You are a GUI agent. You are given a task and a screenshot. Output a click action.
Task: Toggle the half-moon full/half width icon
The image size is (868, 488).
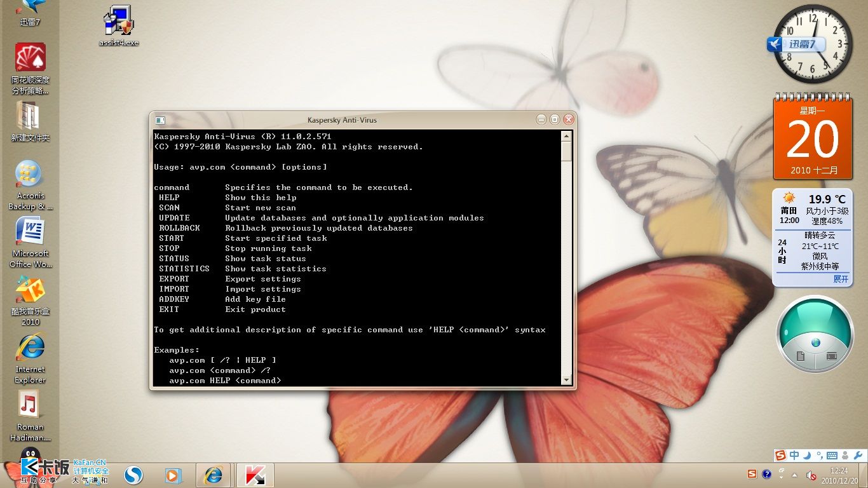click(807, 455)
